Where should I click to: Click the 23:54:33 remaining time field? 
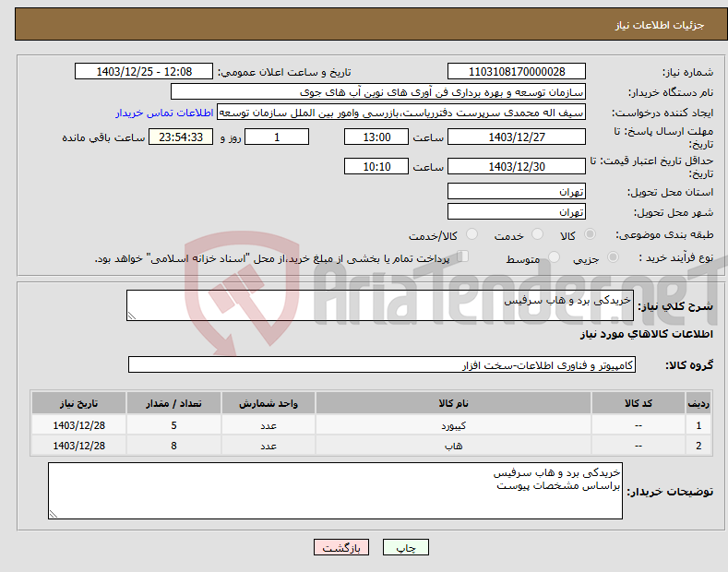[181, 137]
